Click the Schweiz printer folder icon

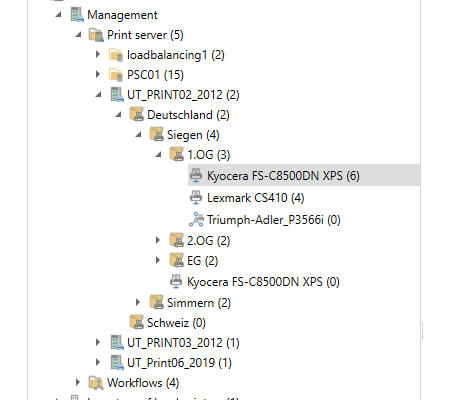point(137,322)
